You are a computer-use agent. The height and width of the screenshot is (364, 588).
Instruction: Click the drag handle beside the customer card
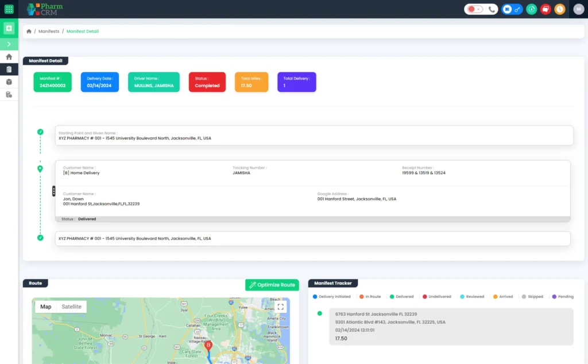(x=53, y=191)
